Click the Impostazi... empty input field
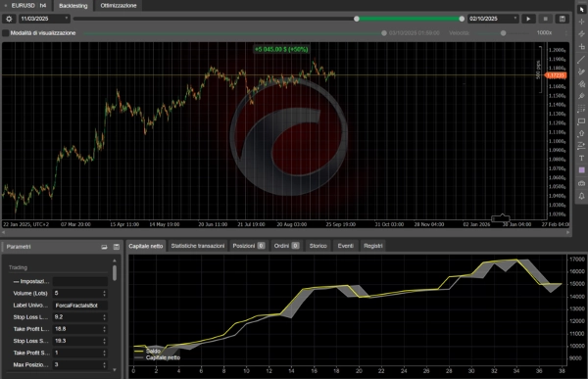Image resolution: width=588 pixels, height=379 pixels. [80, 281]
